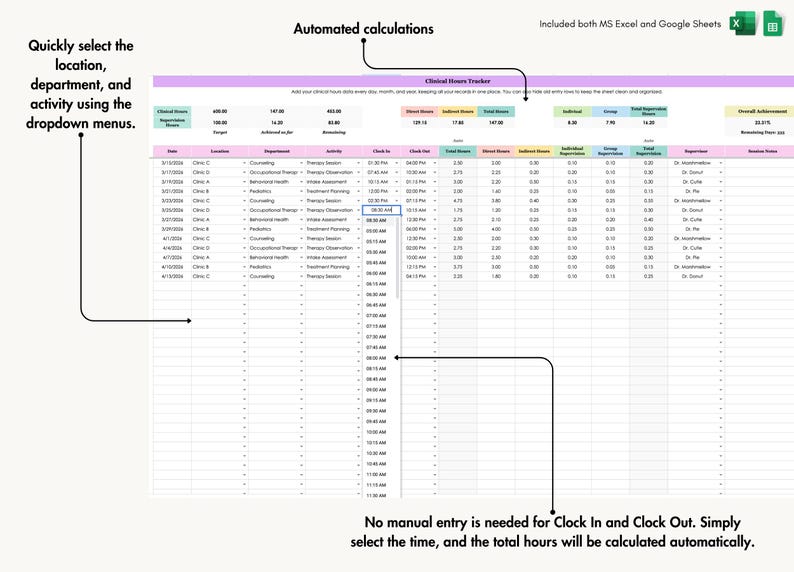This screenshot has height=572, width=794.
Task: Select highlighted top option in time list
Action: coord(376,220)
